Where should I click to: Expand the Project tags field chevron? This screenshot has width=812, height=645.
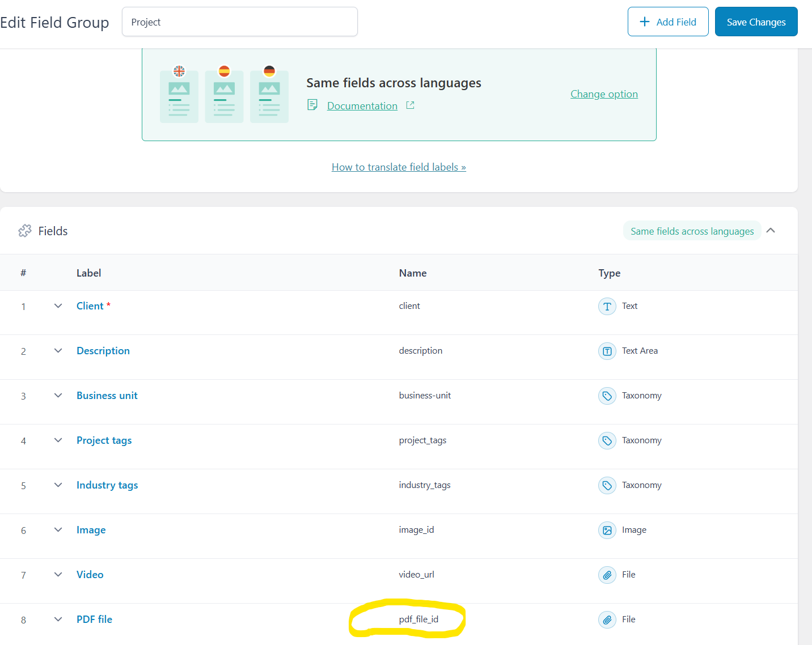pyautogui.click(x=58, y=440)
